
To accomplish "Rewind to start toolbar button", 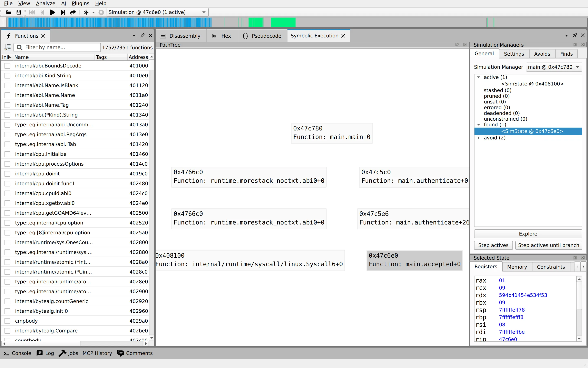I will coord(32,12).
